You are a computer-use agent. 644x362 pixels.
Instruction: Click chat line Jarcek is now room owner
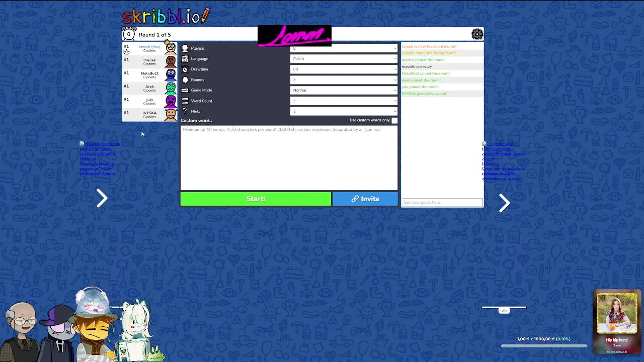(429, 46)
